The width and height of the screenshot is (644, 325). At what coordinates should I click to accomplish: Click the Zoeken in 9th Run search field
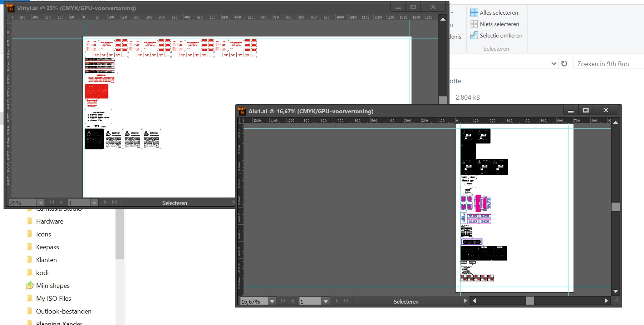coord(609,64)
